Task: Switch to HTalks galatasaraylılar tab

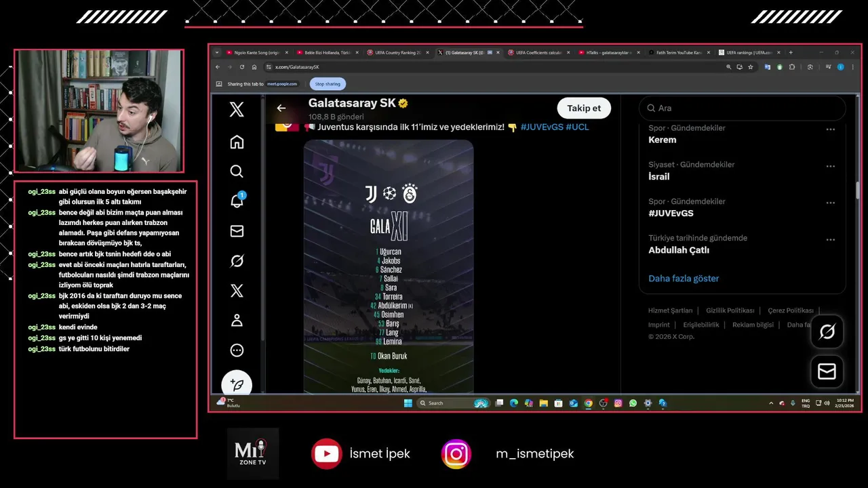Action: (608, 52)
